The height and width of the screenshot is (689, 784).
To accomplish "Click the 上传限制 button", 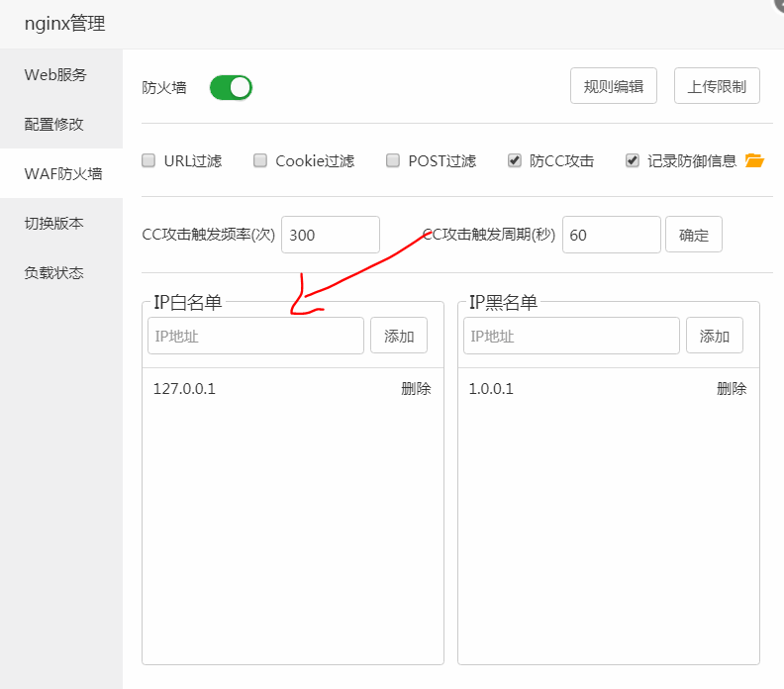I will coord(717,86).
